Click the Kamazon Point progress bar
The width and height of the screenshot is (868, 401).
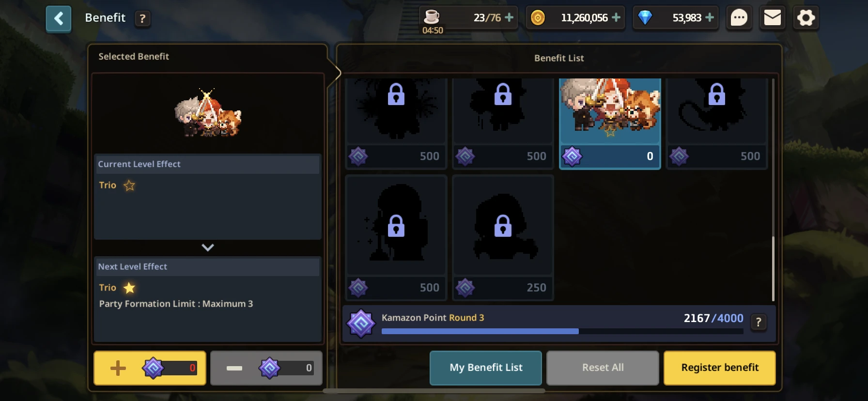[x=562, y=331]
